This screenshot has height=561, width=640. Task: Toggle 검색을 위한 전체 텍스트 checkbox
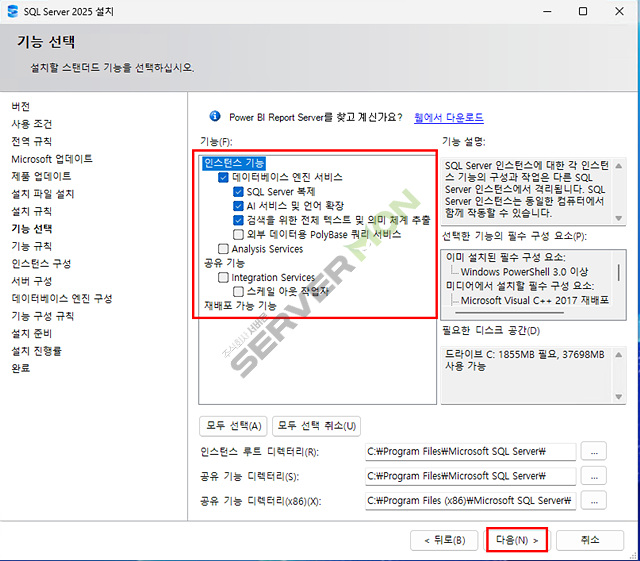point(238,220)
